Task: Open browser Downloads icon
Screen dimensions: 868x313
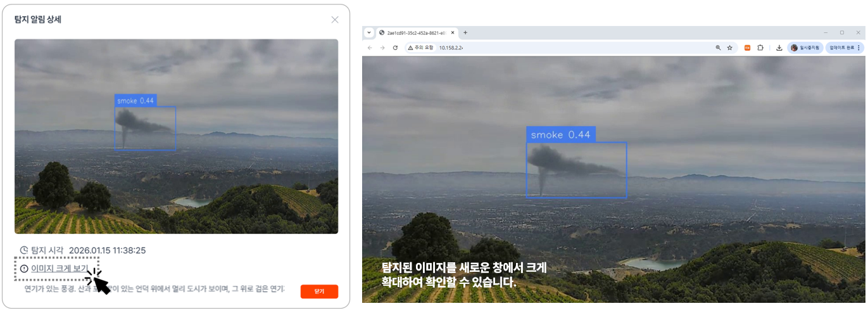Action: [x=779, y=48]
